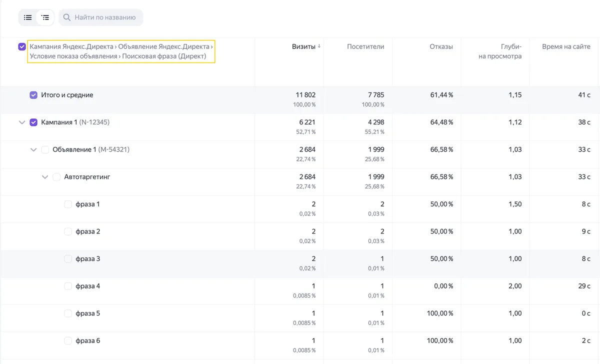Click the фраза 3 row name
The width and height of the screenshot is (600, 364).
tap(87, 258)
